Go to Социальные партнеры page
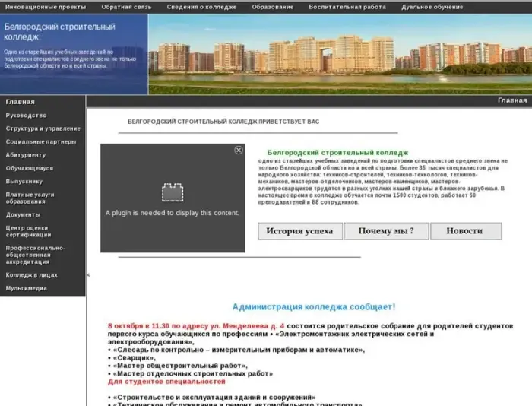The height and width of the screenshot is (406, 532). (x=41, y=141)
